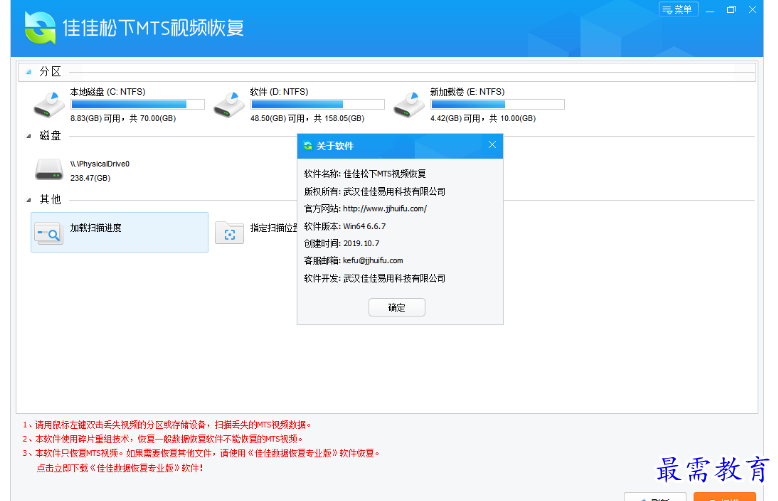
Task: Select the C: drive icon
Action: tap(49, 105)
